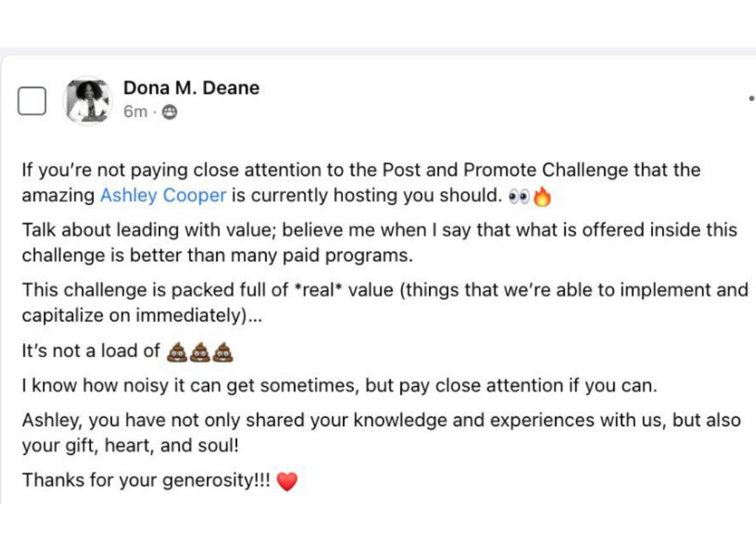
Task: Click the author name Dona M. Deane
Action: coord(191,88)
